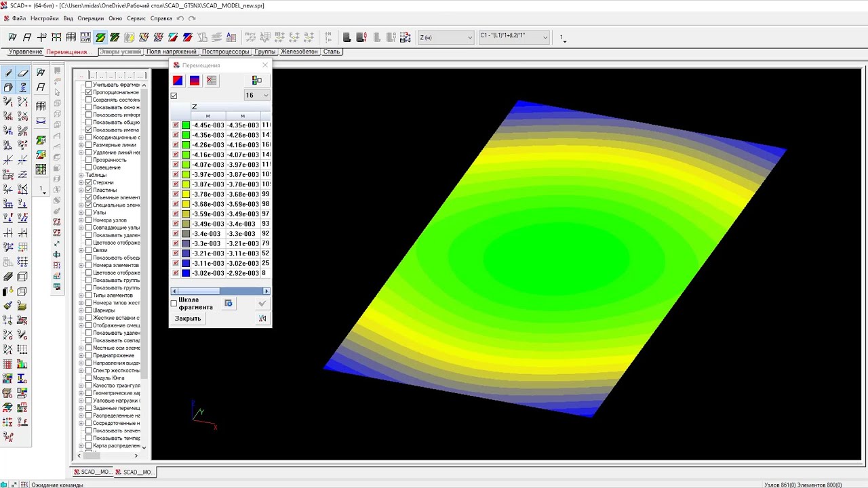Enable the Прозрачность checkbox

(89, 160)
